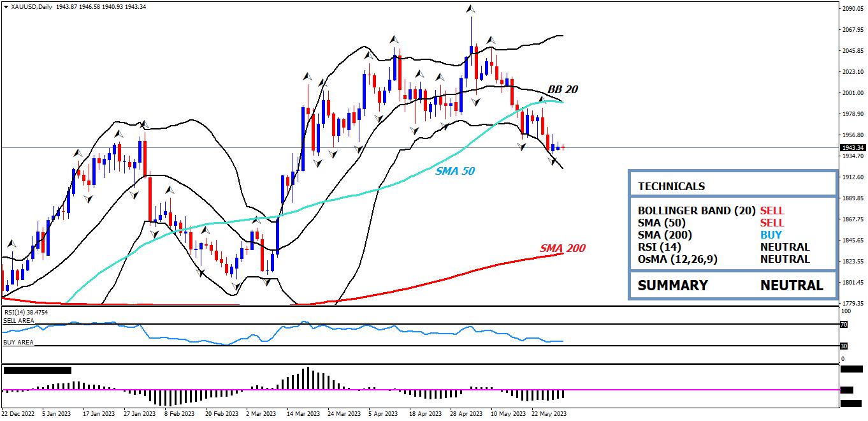Select the red SMA 200 chart label
This screenshot has height=421, width=868.
pyautogui.click(x=563, y=248)
